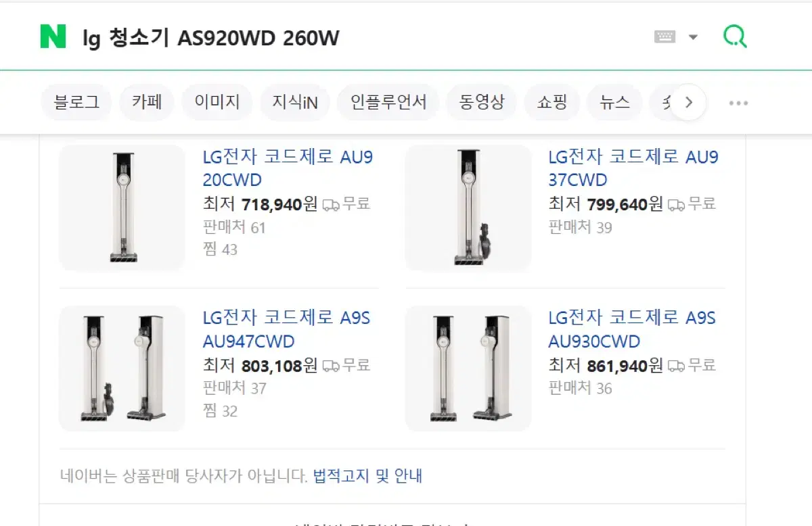
Task: Open the 법적고지 및 안내 link
Action: coord(367,475)
